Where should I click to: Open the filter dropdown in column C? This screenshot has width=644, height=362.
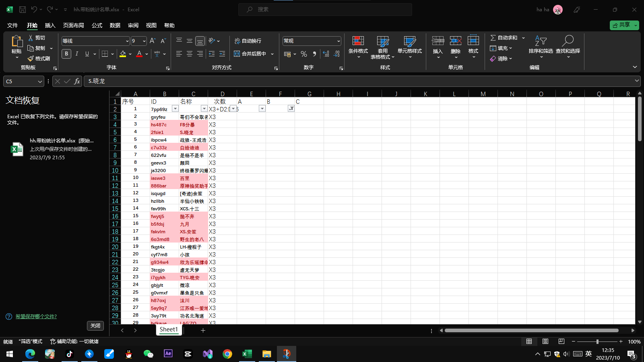(204, 109)
